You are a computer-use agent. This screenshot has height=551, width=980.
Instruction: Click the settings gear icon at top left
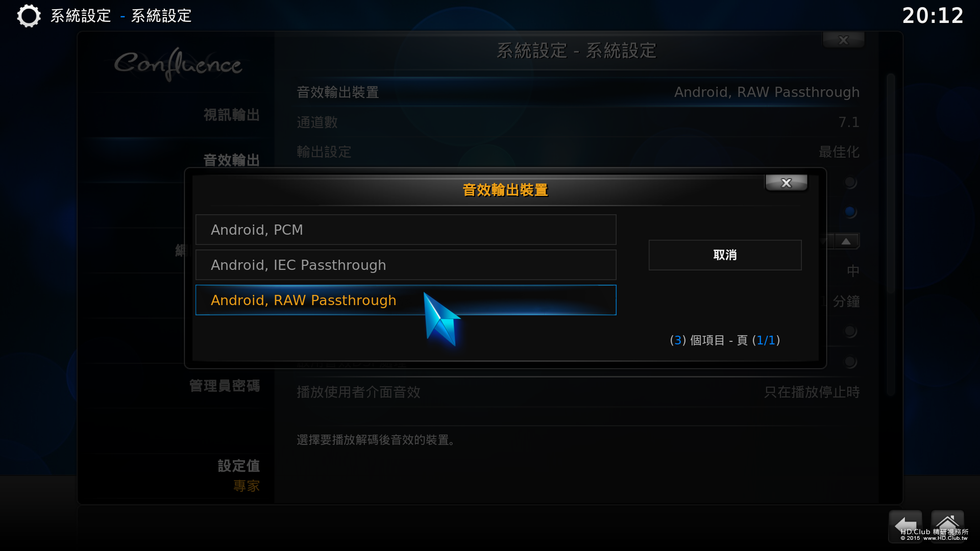click(29, 16)
